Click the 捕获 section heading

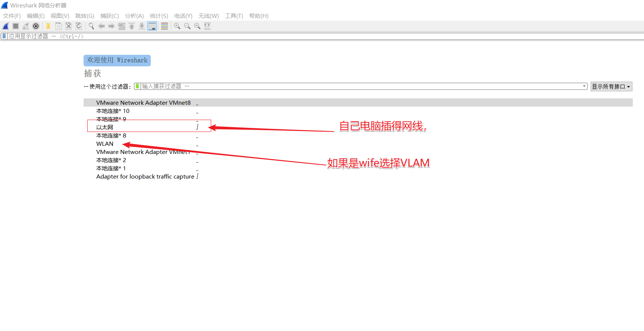point(93,73)
